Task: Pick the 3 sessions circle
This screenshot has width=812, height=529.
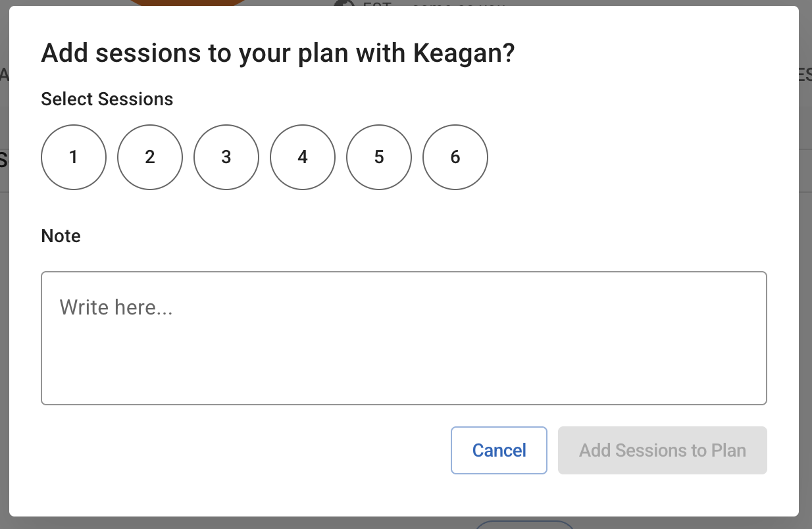Action: pyautogui.click(x=226, y=157)
